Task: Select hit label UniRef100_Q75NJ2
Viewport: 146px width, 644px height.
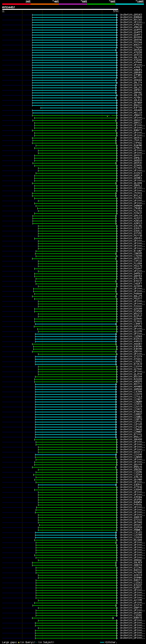Action: [x=131, y=148]
